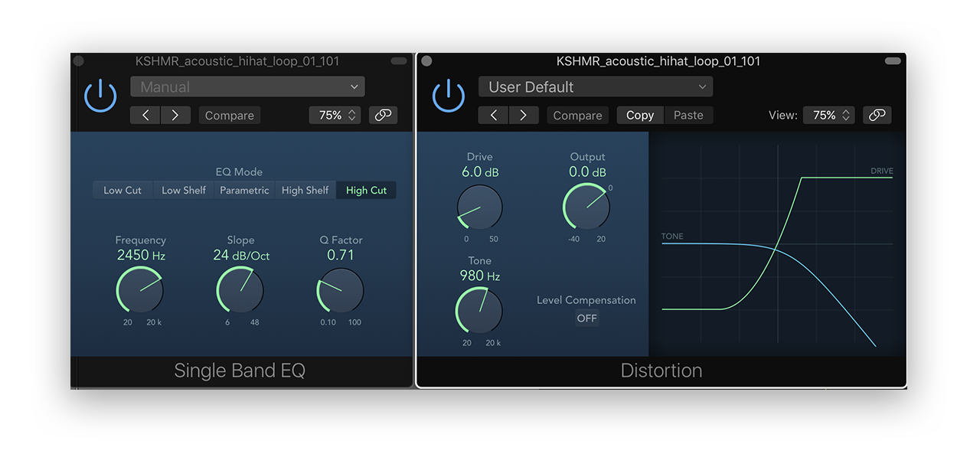980x457 pixels.
Task: Click the Frequency knob in Single Band EQ
Action: pos(140,290)
